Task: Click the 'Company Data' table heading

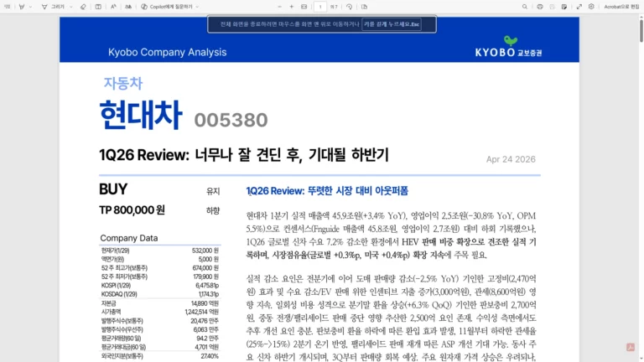Action: (x=129, y=238)
